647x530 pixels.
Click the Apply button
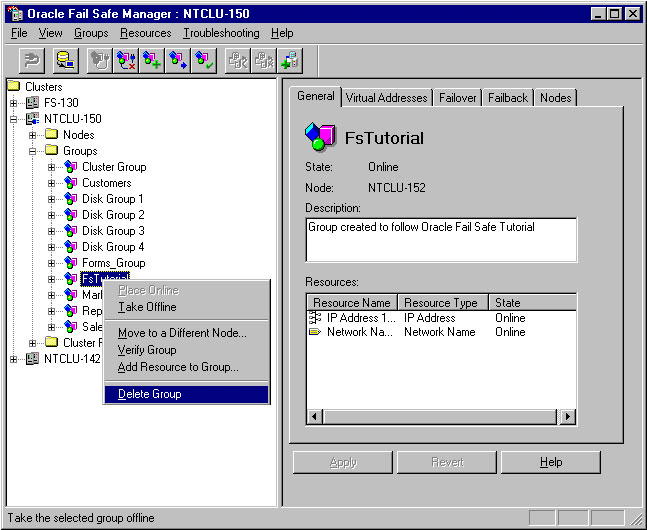[343, 462]
